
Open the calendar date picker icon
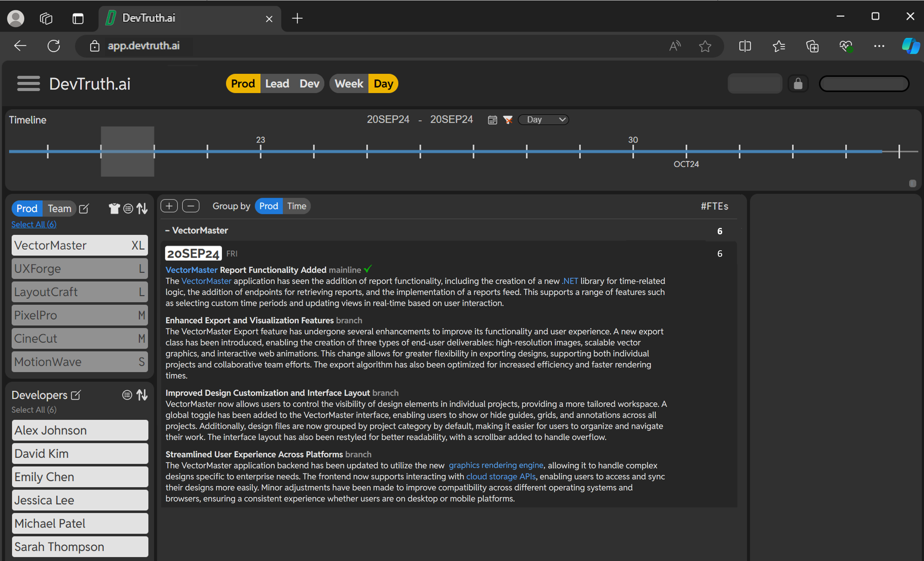[x=492, y=120]
